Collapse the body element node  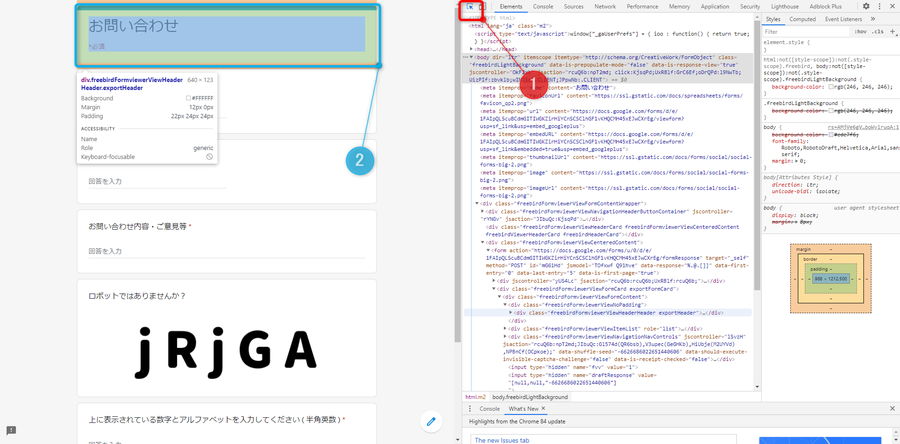point(472,57)
